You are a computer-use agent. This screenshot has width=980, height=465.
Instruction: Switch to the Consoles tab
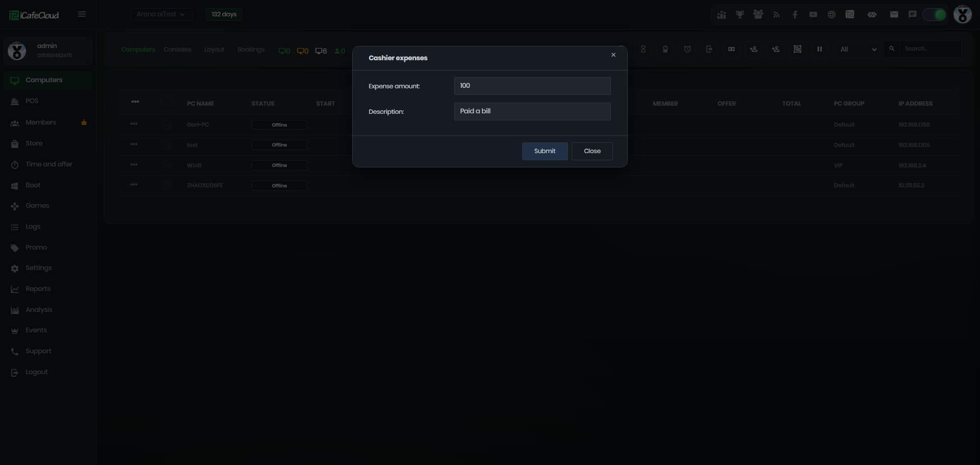[178, 50]
